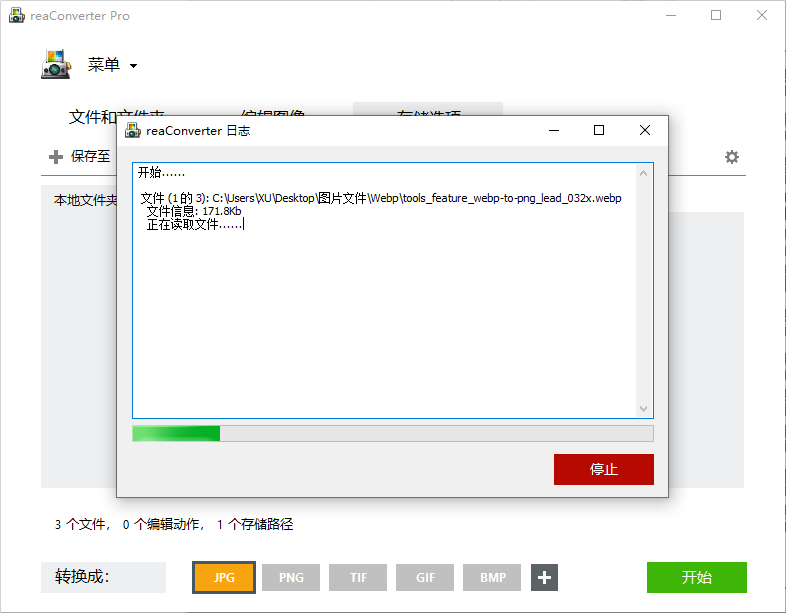Click the reaConverter 日志 title bar icon
The width and height of the screenshot is (786, 613).
133,130
